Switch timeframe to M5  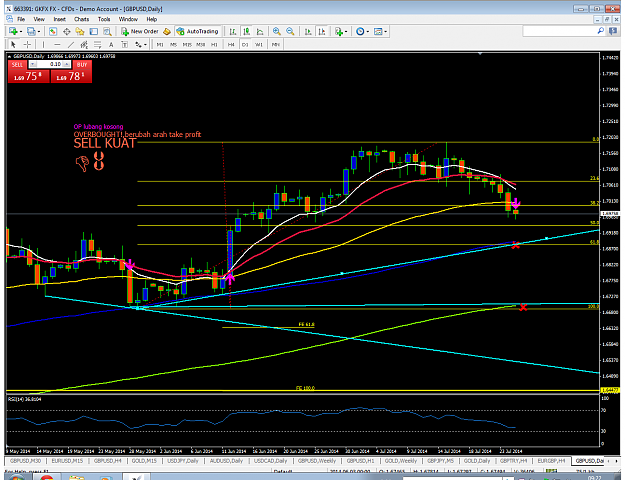point(173,44)
